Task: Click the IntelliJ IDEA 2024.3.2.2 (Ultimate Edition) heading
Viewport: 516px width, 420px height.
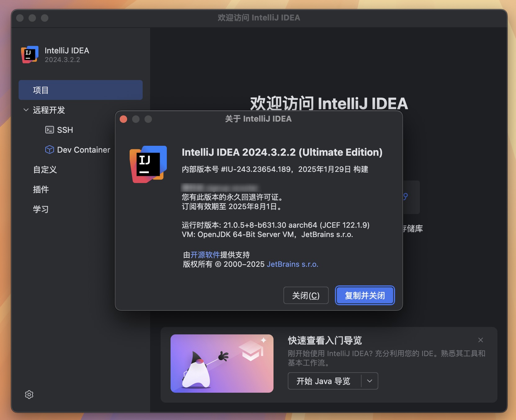Action: pos(282,152)
